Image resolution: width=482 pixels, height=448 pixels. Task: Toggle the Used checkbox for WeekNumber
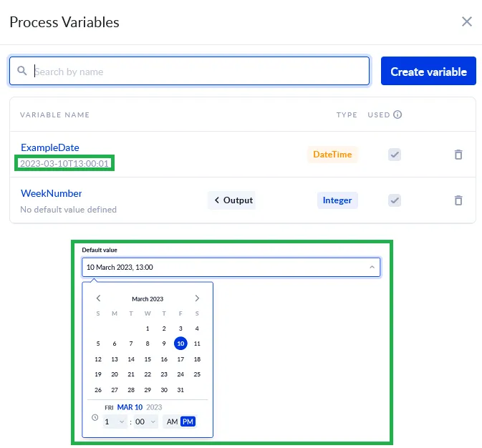pyautogui.click(x=395, y=200)
